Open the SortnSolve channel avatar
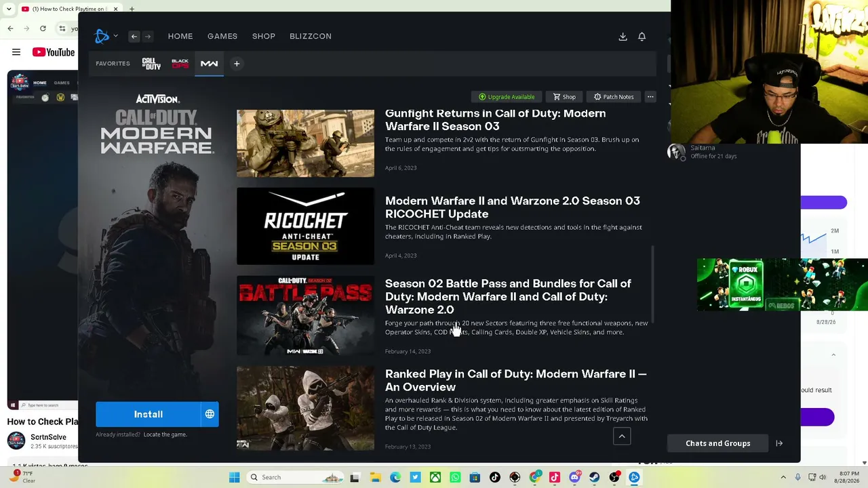 pyautogui.click(x=16, y=441)
